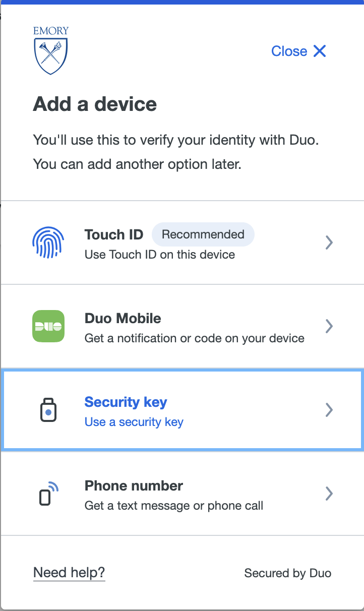This screenshot has height=611, width=364.
Task: Expand the Security key option chevron
Action: coord(329,410)
